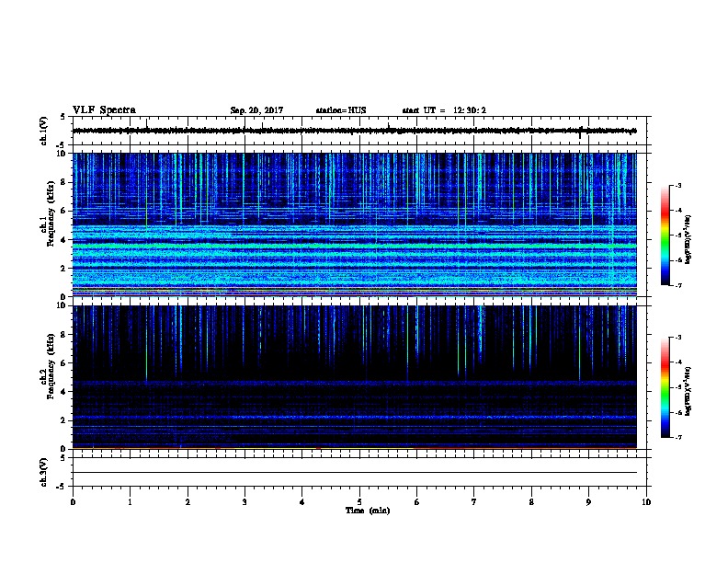Image resolution: width=728 pixels, height=563 pixels.
Task: Click the time axis tick label "4"
Action: coord(302,502)
